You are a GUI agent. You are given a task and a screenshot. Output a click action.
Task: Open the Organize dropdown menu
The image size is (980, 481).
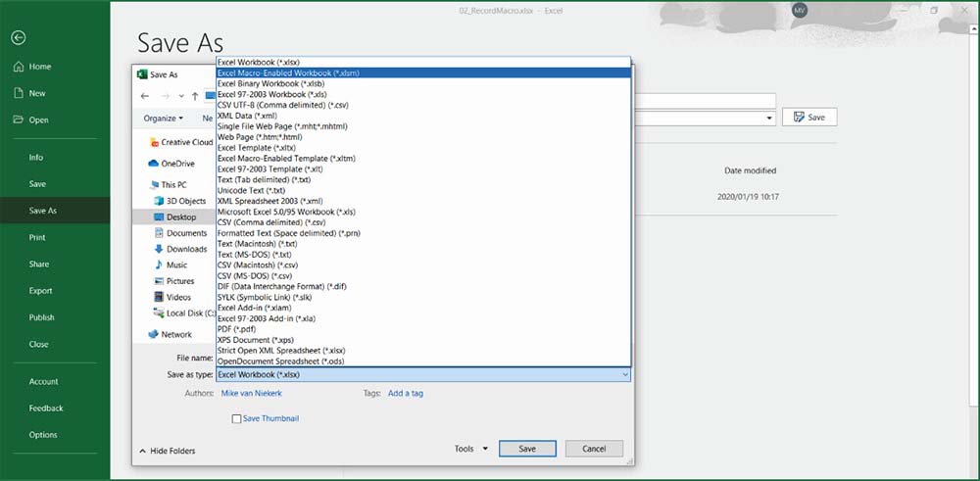coord(165,118)
